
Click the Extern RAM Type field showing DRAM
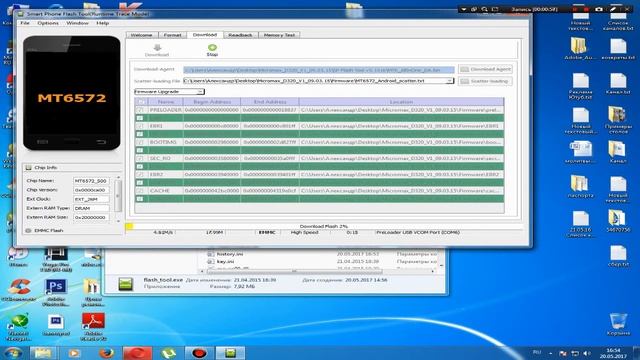tap(91, 208)
